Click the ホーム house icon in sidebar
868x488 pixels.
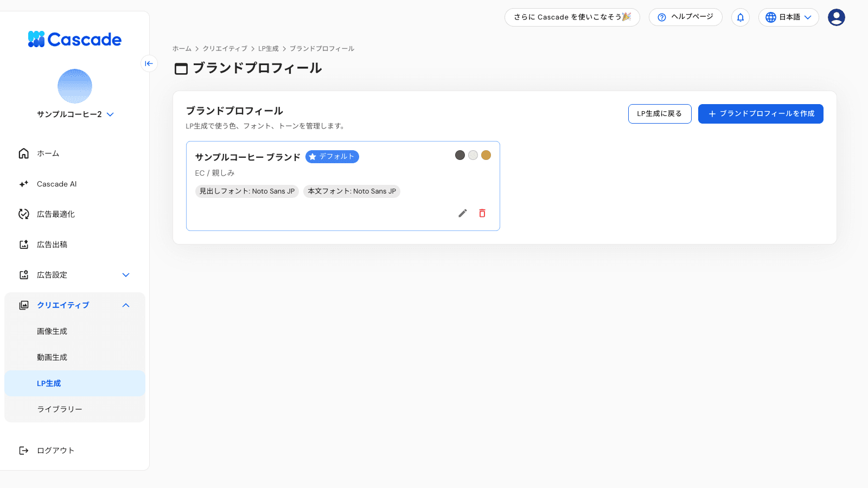point(24,153)
